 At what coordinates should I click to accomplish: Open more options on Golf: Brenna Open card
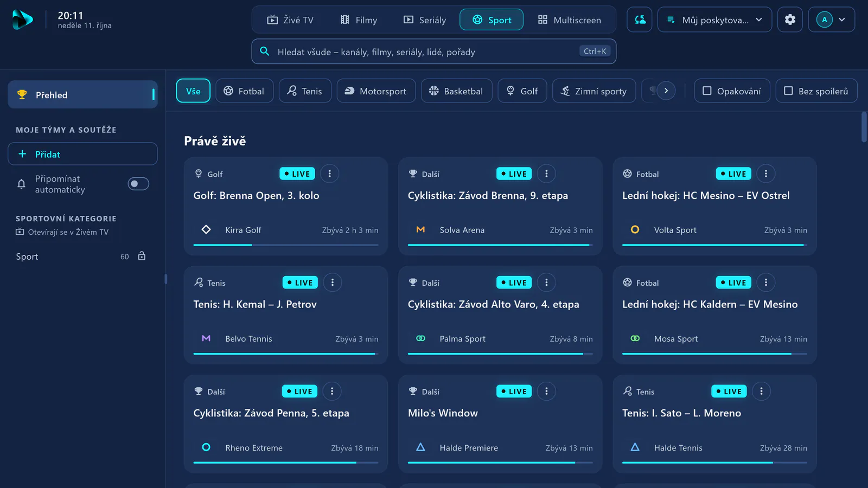[x=329, y=174]
